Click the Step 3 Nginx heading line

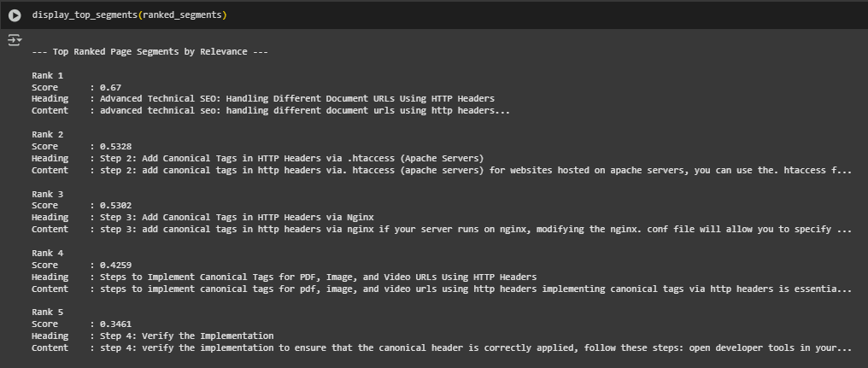point(237,218)
